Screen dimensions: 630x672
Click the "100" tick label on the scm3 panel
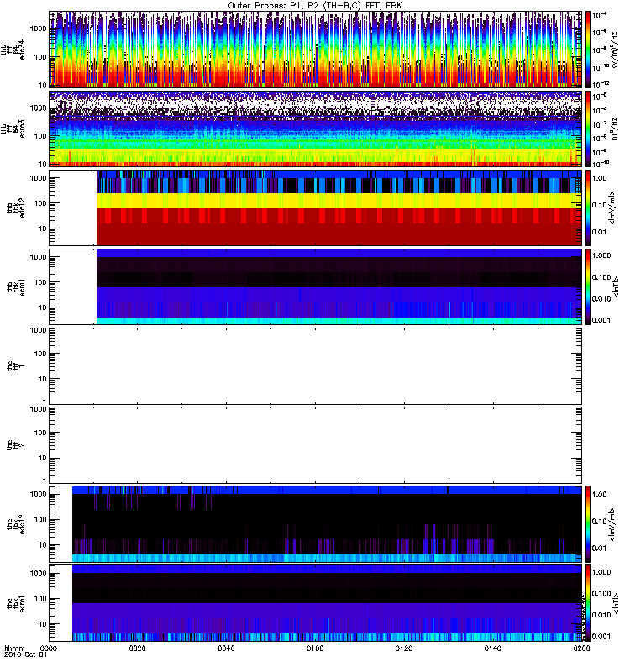tap(40, 136)
